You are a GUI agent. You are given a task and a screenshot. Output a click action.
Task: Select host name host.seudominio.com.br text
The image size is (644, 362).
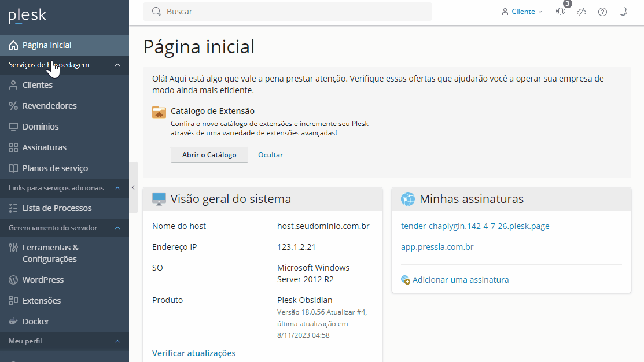[323, 226]
